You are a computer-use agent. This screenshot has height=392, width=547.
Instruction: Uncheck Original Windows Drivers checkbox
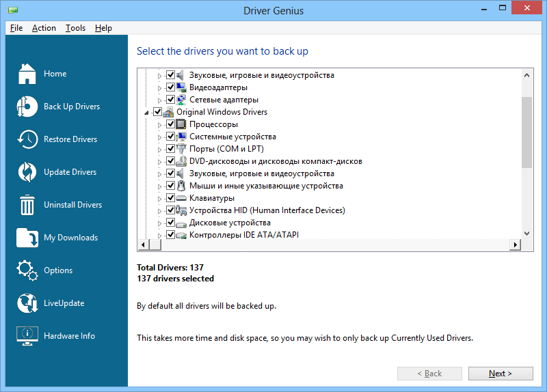[x=158, y=112]
